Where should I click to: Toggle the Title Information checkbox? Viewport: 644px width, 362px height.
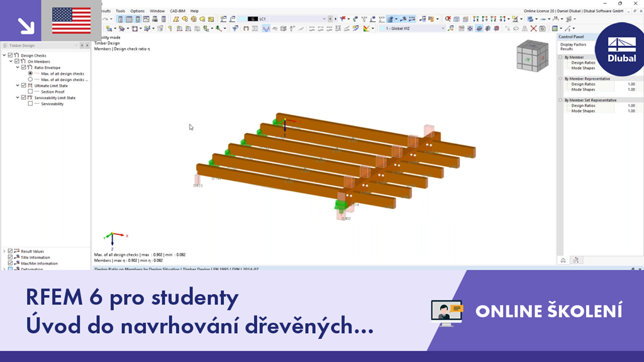[x=10, y=257]
